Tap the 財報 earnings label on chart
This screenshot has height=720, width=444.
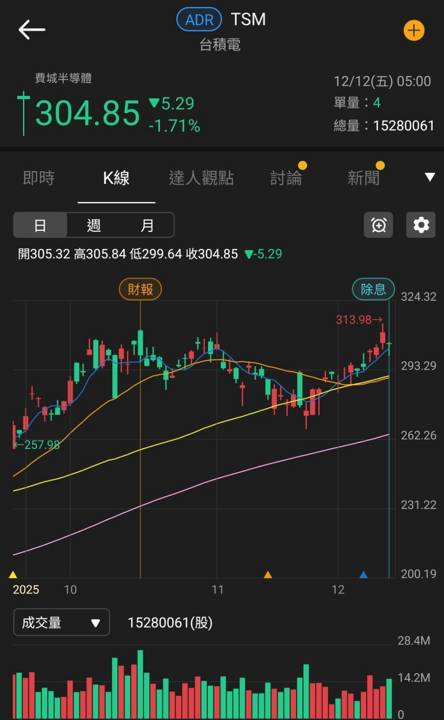coord(140,289)
